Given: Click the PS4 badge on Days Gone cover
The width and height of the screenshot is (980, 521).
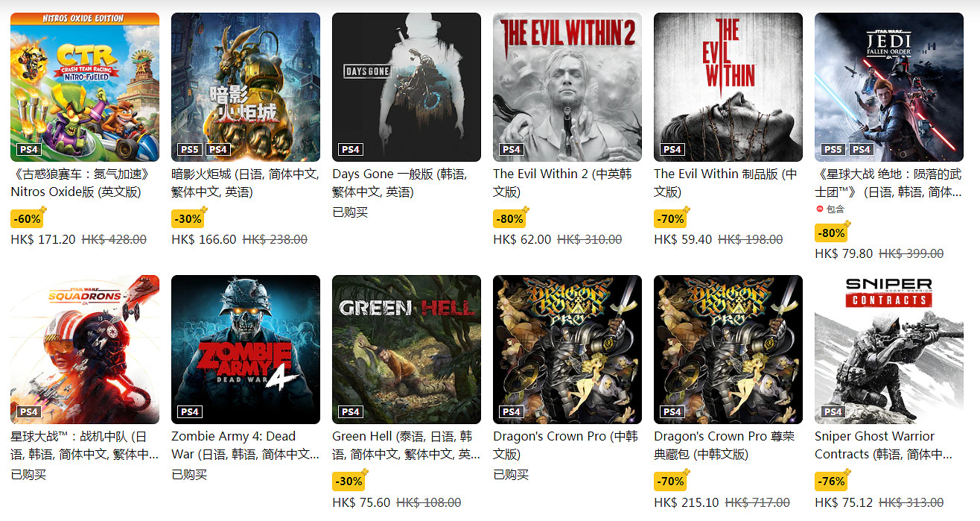Looking at the screenshot, I should coord(351,149).
